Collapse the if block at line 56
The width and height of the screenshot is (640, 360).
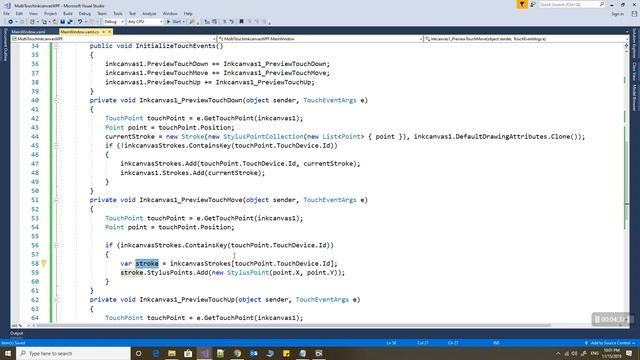(56, 245)
